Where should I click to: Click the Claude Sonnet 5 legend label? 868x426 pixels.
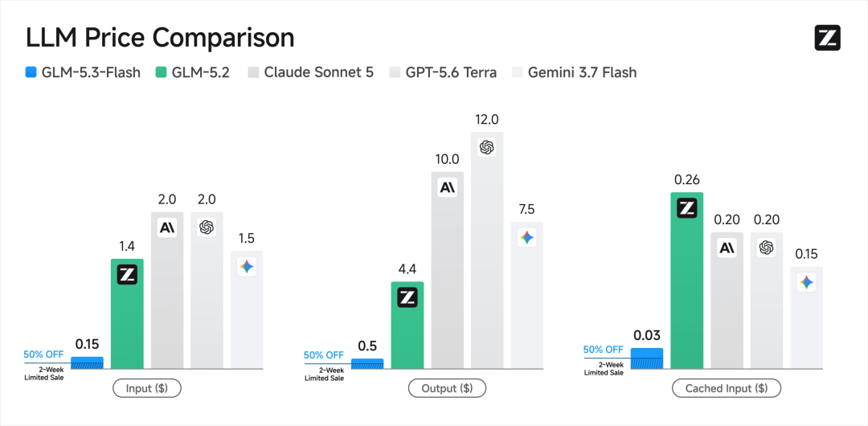click(318, 72)
